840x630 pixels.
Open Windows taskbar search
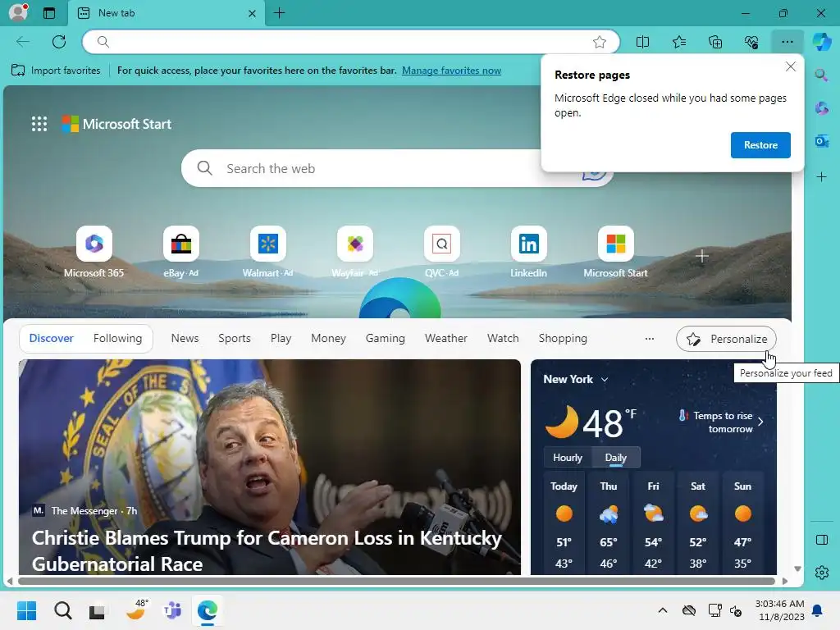point(62,610)
